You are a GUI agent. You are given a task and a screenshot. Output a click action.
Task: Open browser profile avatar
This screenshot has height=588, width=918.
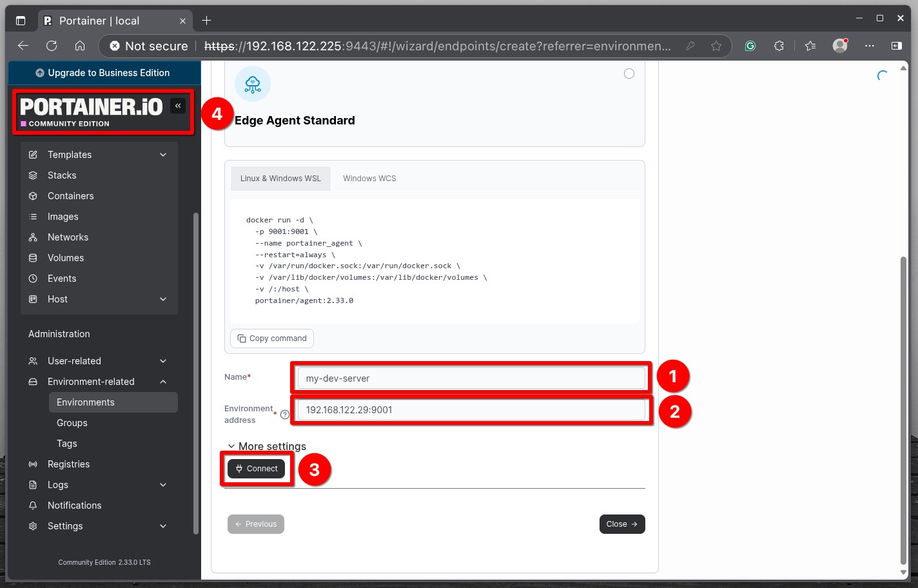[x=840, y=46]
